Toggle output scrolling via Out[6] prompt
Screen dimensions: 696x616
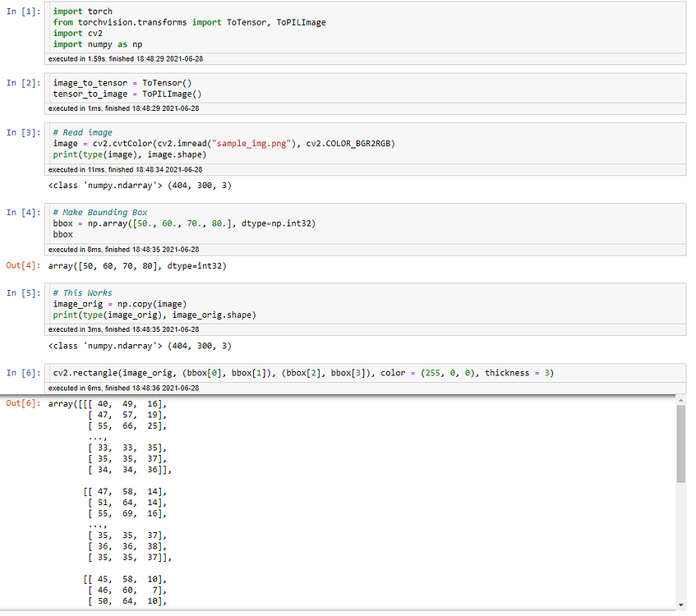23,404
